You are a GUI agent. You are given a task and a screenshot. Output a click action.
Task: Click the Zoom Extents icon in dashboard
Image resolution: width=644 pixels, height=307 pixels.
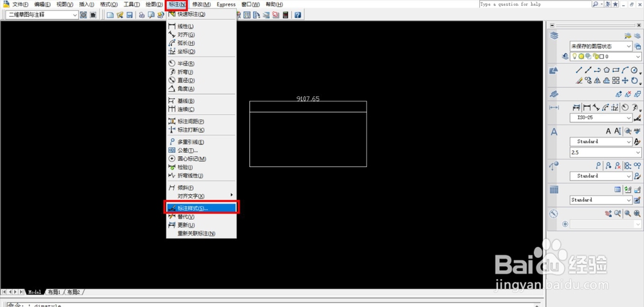pos(637,213)
